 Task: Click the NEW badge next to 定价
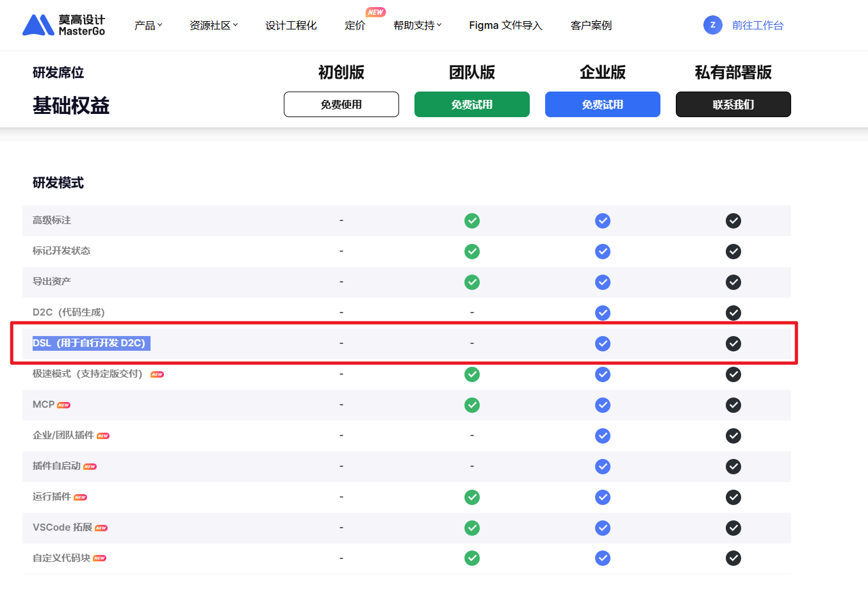pyautogui.click(x=376, y=12)
